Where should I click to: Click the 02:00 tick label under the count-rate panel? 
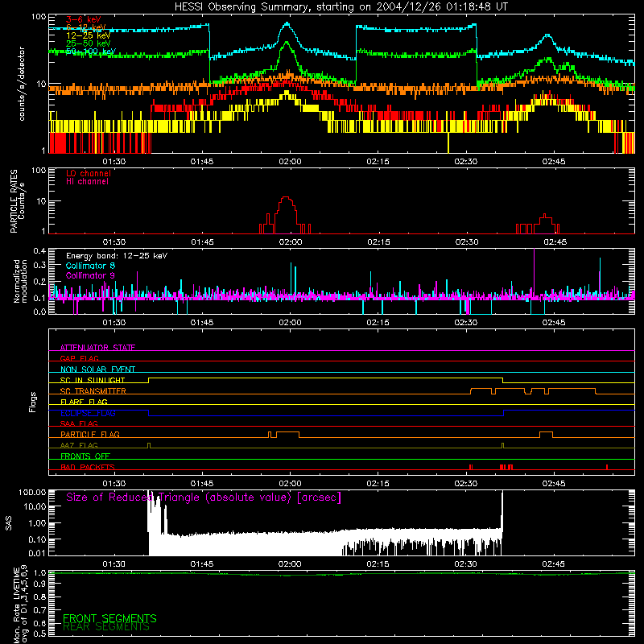pyautogui.click(x=290, y=162)
